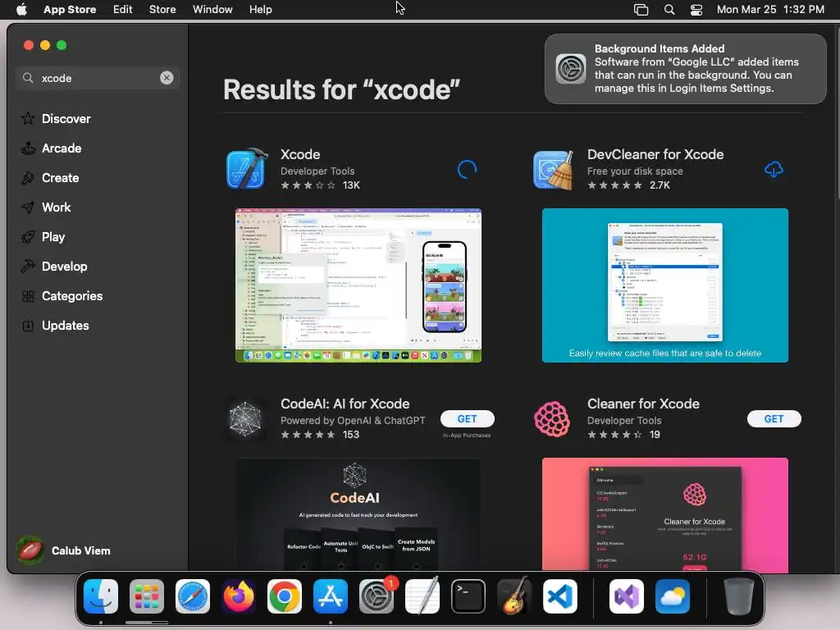
Task: Click the DevCleaner star rating 2.7K
Action: tap(629, 185)
